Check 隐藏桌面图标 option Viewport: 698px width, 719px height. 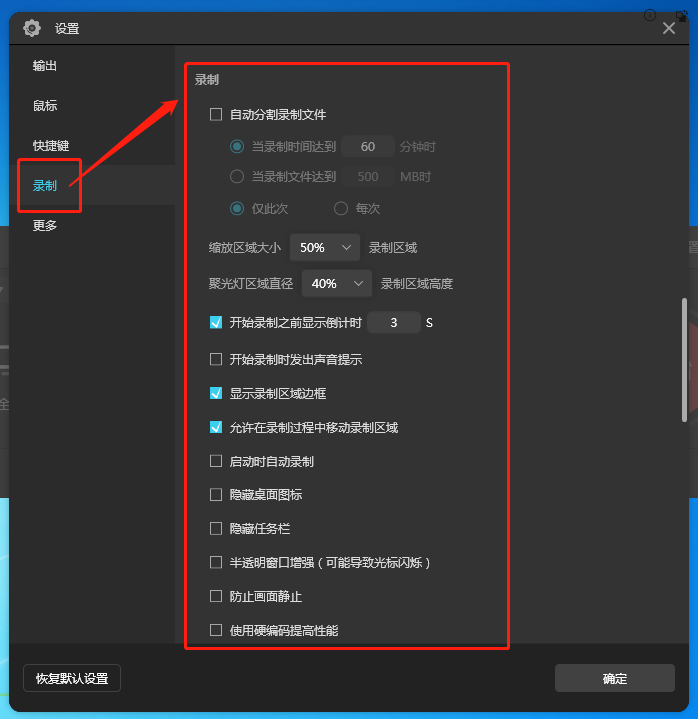[216, 495]
